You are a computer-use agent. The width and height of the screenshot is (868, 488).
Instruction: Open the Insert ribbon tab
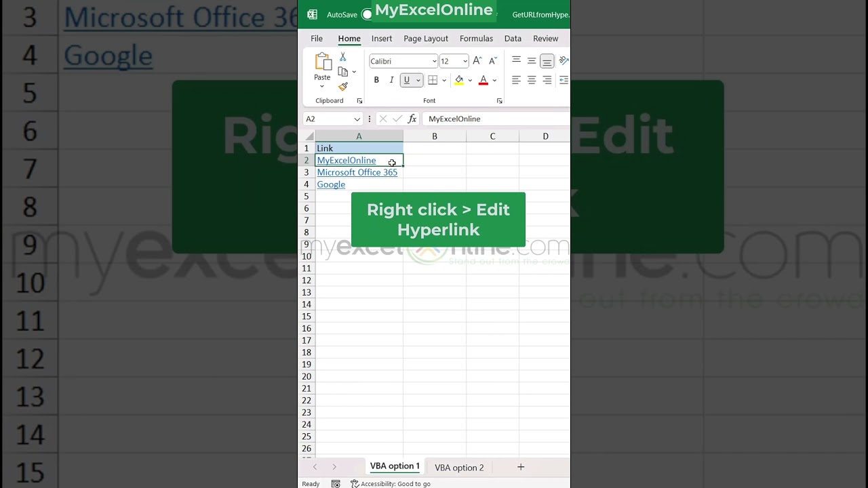382,39
